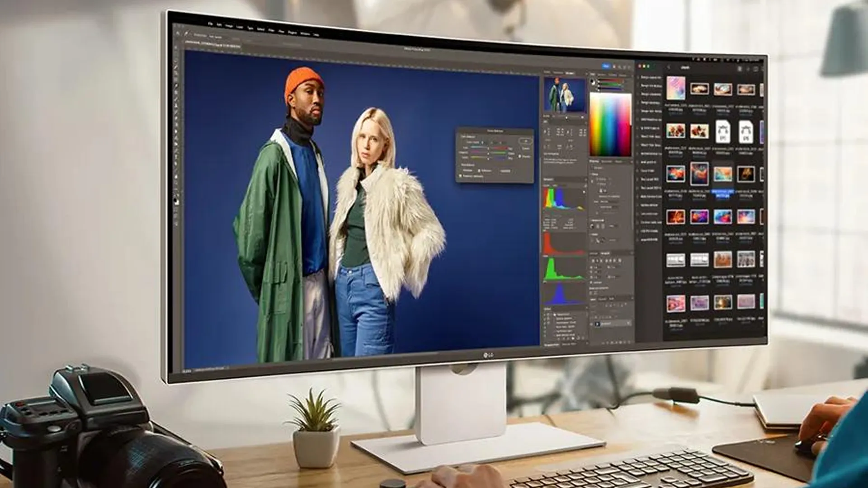Cancel the Color Balance dialog
Viewport: 868px width, 488px height.
(526, 149)
